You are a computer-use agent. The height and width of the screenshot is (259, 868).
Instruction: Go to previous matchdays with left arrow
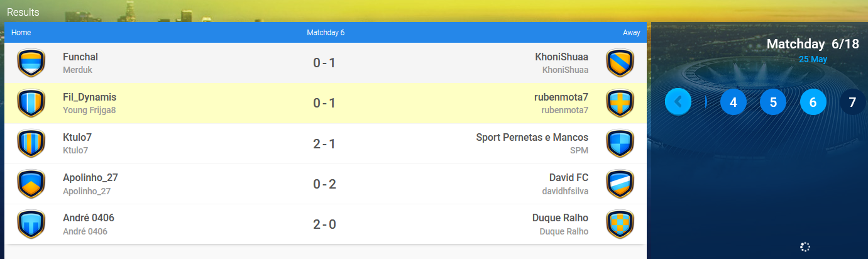(678, 102)
